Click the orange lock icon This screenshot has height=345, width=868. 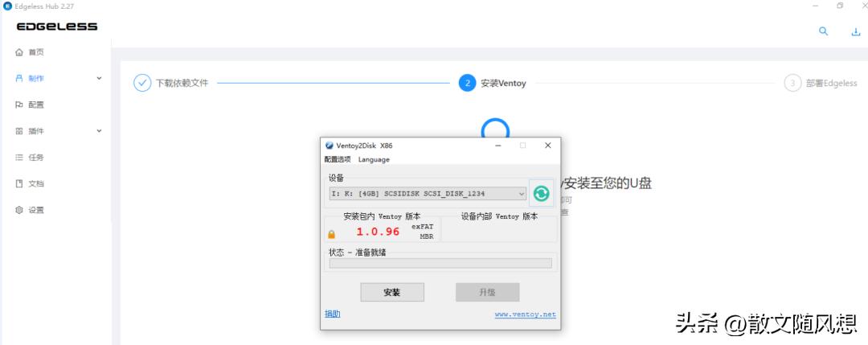tap(332, 234)
